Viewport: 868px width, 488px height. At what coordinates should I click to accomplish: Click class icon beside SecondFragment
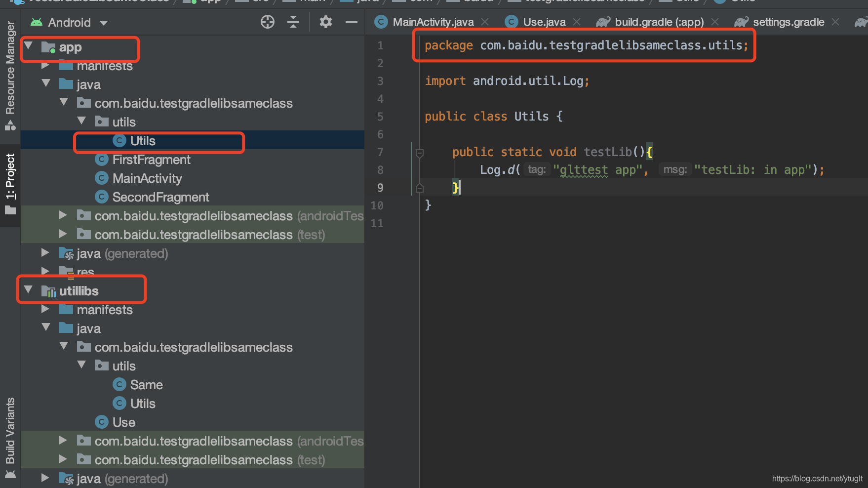[102, 197]
